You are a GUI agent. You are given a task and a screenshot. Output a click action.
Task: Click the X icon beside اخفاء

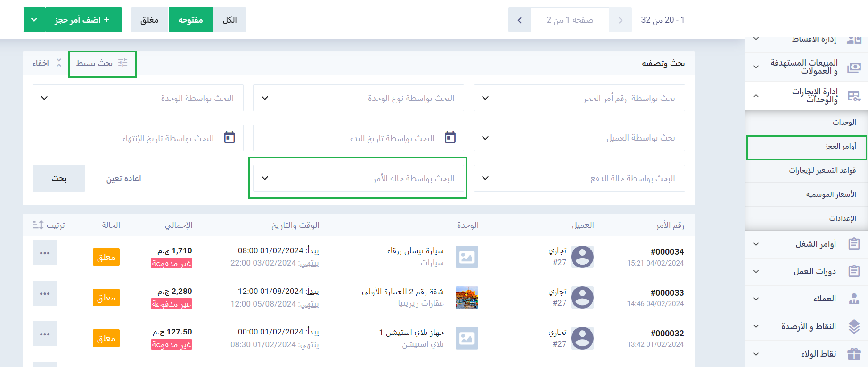coord(59,63)
